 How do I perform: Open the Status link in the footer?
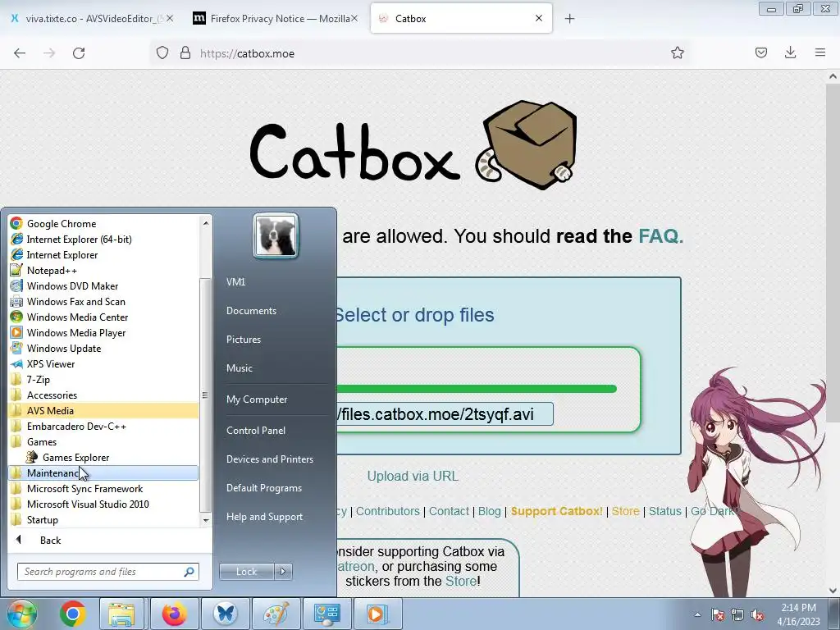pos(664,511)
